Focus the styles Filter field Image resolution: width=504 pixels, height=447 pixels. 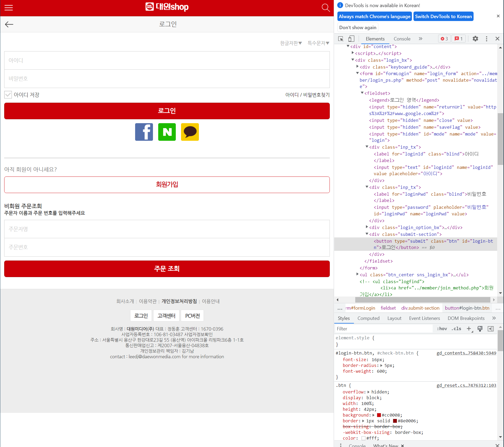point(384,329)
